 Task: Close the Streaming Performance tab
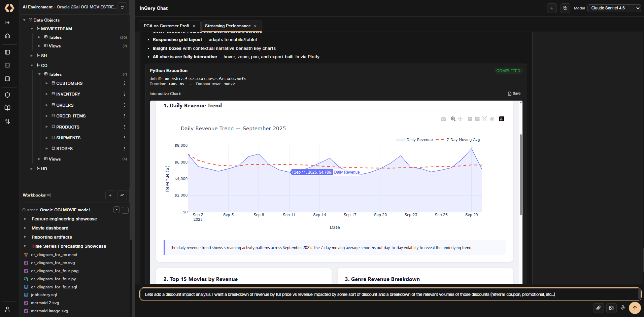[x=256, y=26]
